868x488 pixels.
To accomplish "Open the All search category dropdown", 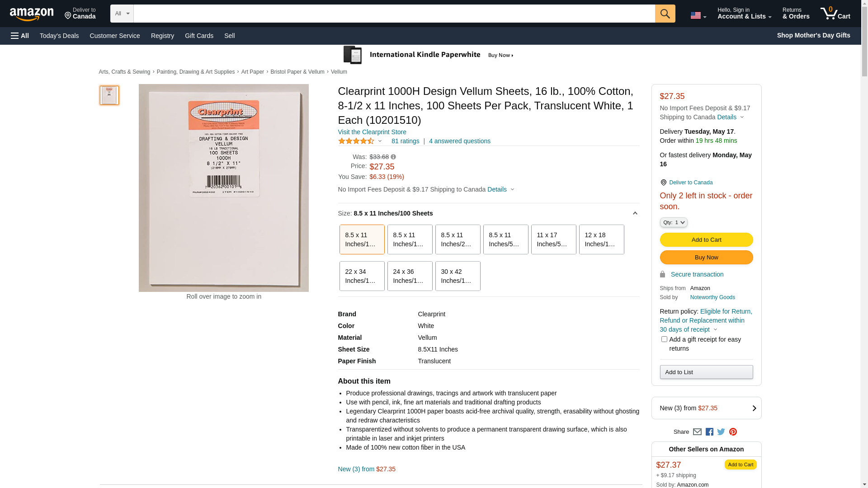I will pyautogui.click(x=122, y=14).
